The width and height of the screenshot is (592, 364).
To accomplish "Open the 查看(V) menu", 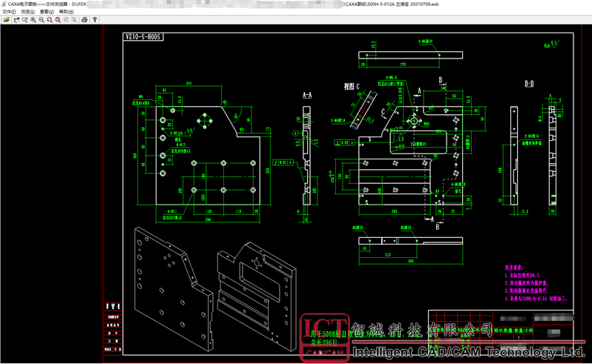I will pos(46,12).
